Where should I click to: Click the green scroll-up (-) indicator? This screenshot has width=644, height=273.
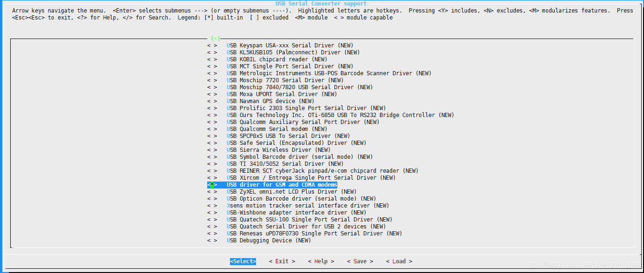point(215,38)
